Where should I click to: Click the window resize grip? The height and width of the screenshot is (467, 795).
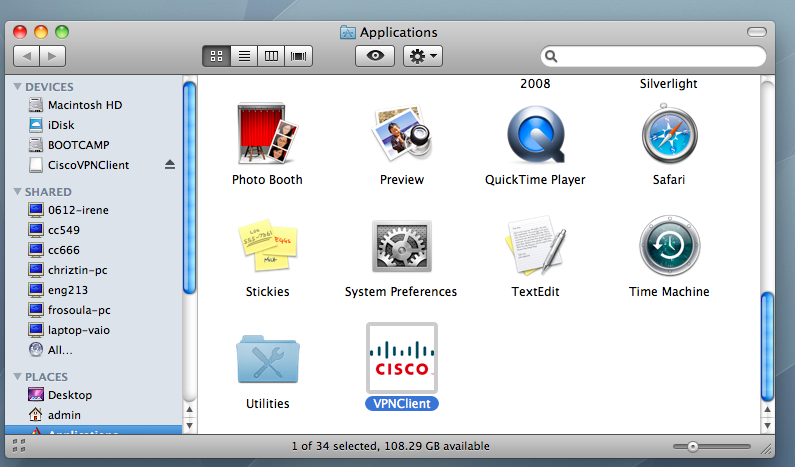(x=766, y=448)
